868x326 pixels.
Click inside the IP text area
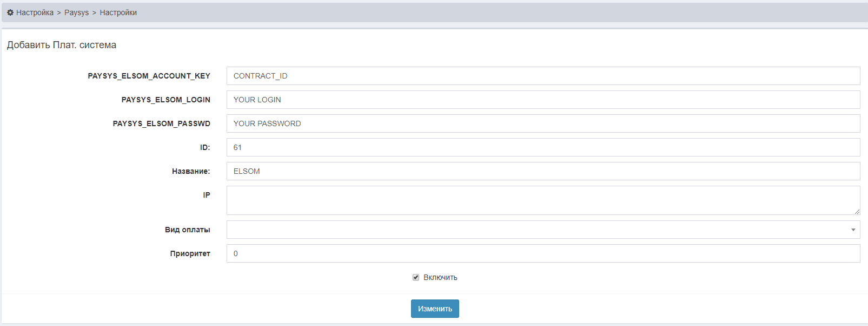tap(543, 200)
